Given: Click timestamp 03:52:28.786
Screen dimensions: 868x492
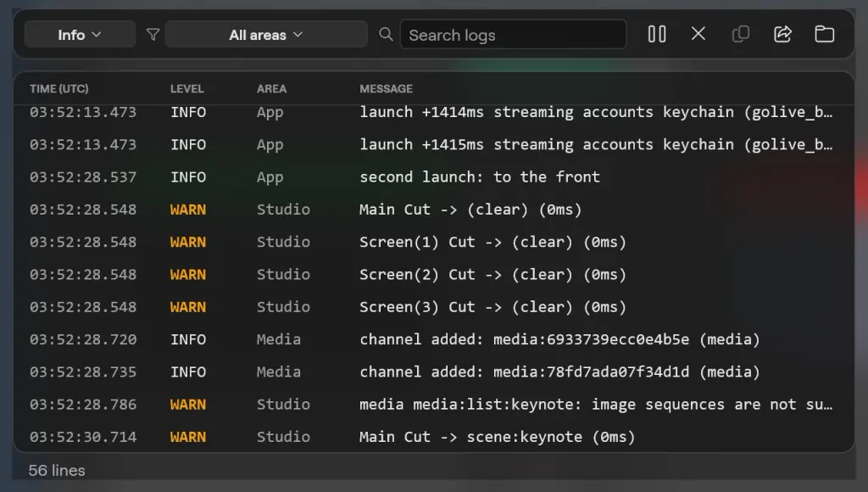Looking at the screenshot, I should pyautogui.click(x=83, y=405).
